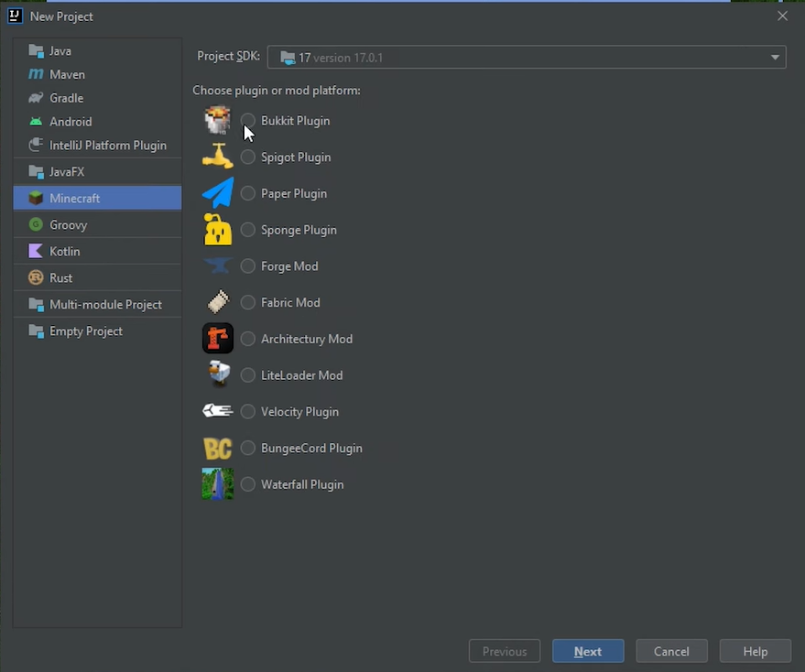Click the Groovy green G icon
Viewport: 805px width, 672px height.
coord(36,225)
